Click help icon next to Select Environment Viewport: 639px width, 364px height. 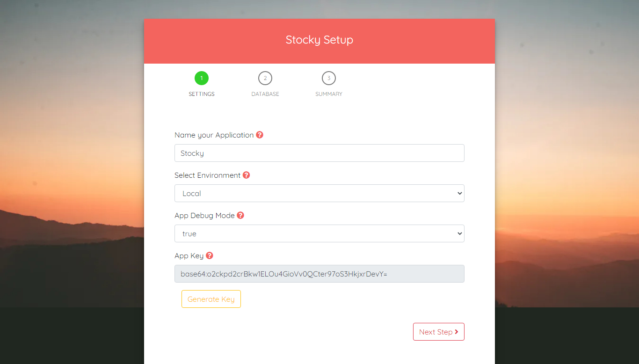click(247, 175)
